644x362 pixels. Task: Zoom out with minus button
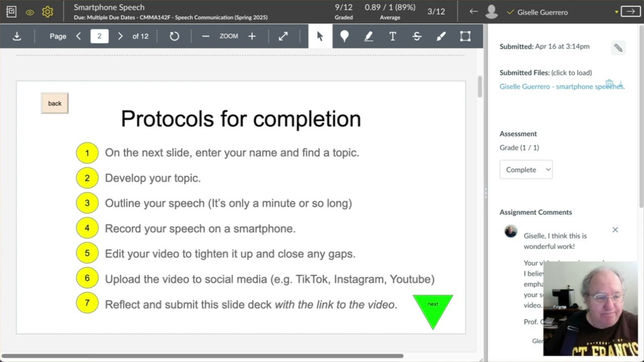[205, 36]
